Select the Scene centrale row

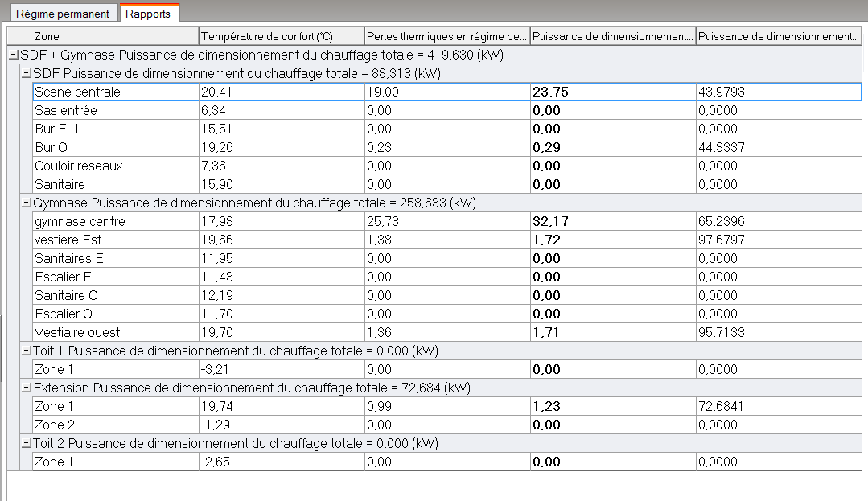tap(77, 92)
